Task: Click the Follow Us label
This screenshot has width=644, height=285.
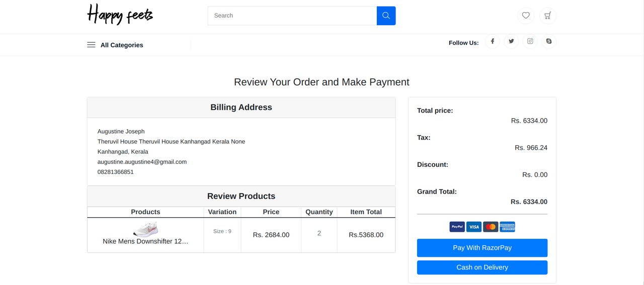Action: tap(464, 43)
